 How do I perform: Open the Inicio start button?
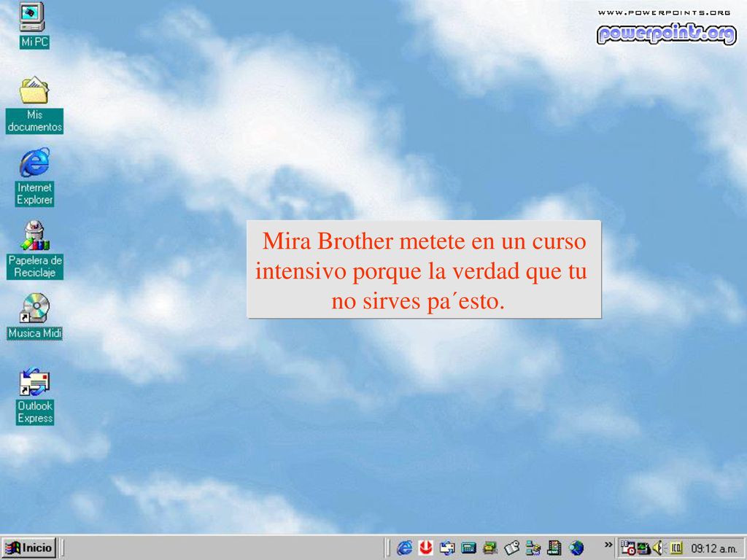tap(28, 548)
